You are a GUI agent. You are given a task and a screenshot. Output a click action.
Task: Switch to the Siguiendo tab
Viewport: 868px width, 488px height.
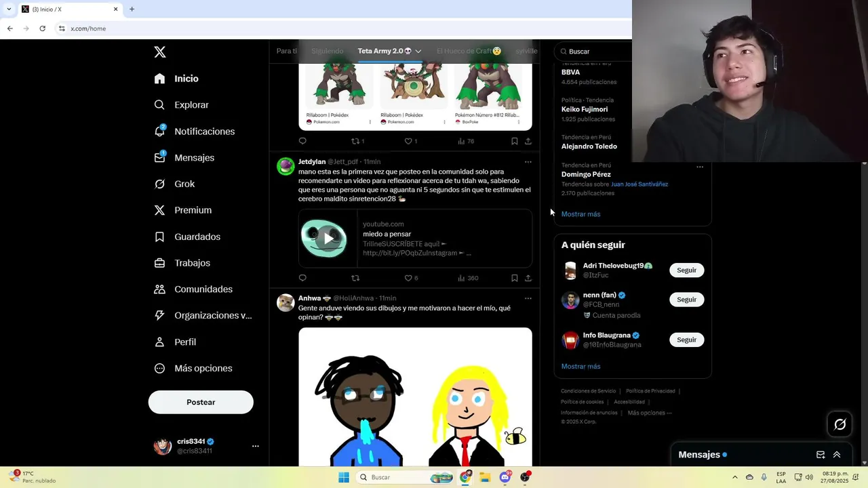point(328,51)
